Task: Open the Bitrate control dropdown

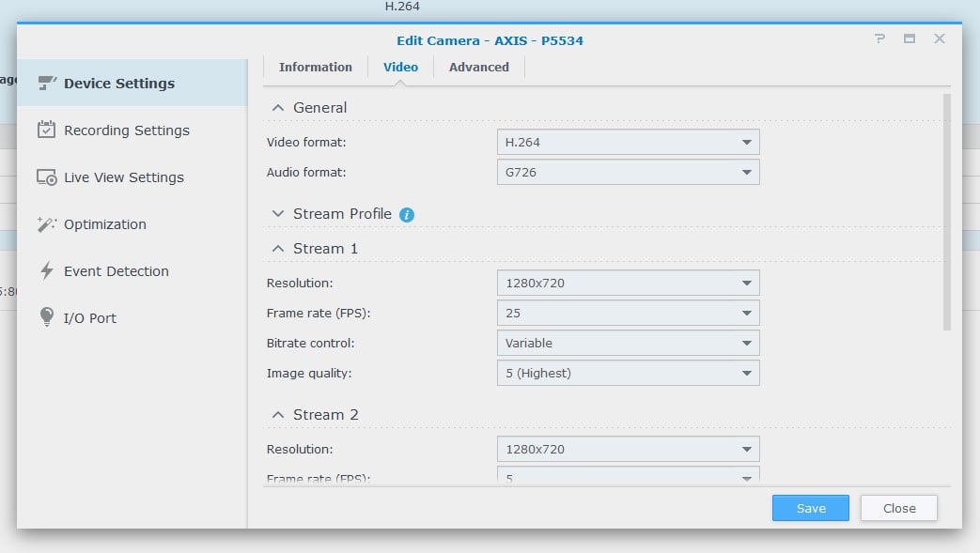Action: tap(629, 343)
